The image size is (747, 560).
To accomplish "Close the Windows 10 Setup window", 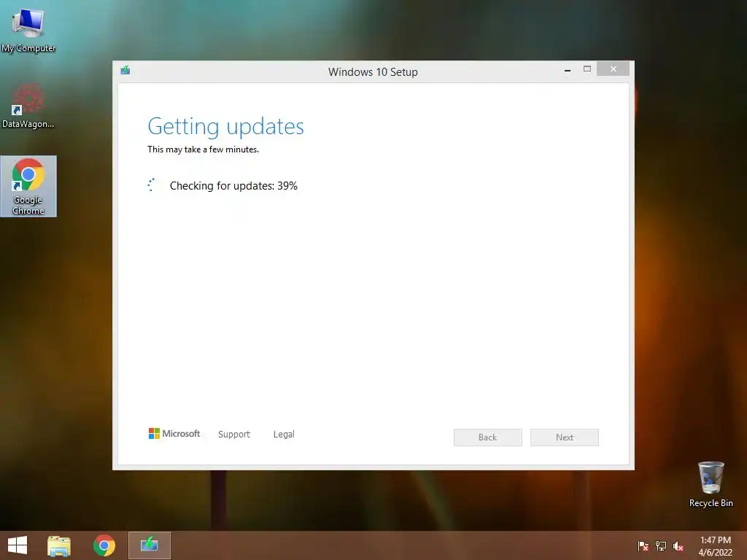I will point(613,69).
